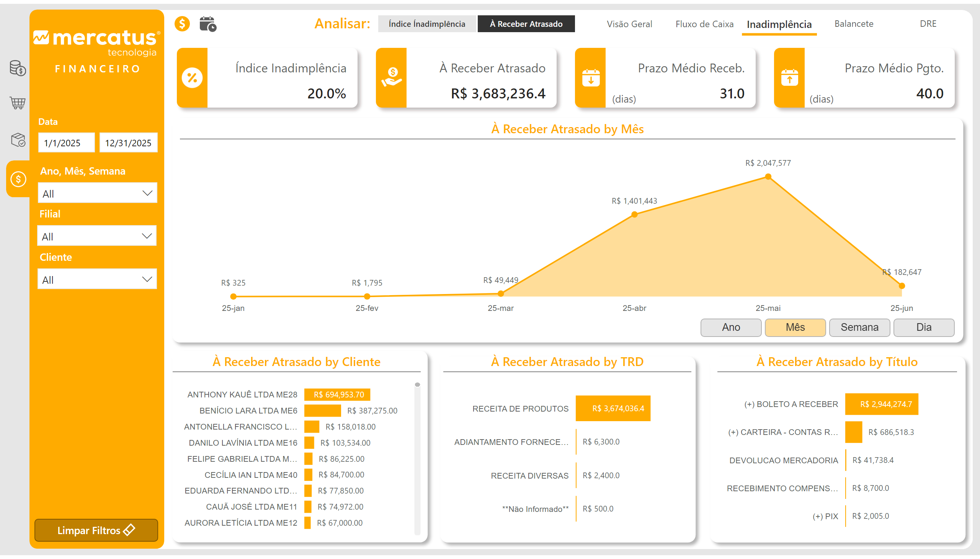The image size is (980, 559).
Task: Click the hand holding coin icon card
Action: pos(391,77)
